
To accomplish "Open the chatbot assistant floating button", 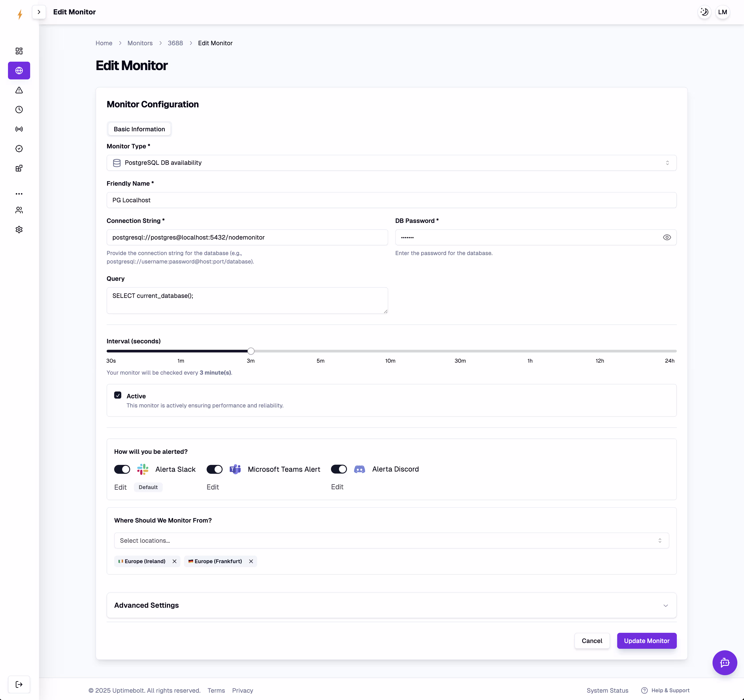I will point(724,663).
